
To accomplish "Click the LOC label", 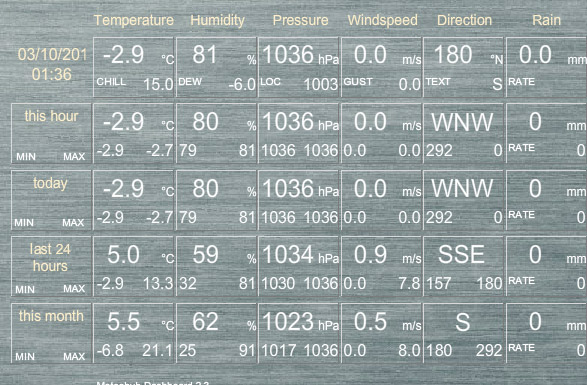I will click(270, 82).
